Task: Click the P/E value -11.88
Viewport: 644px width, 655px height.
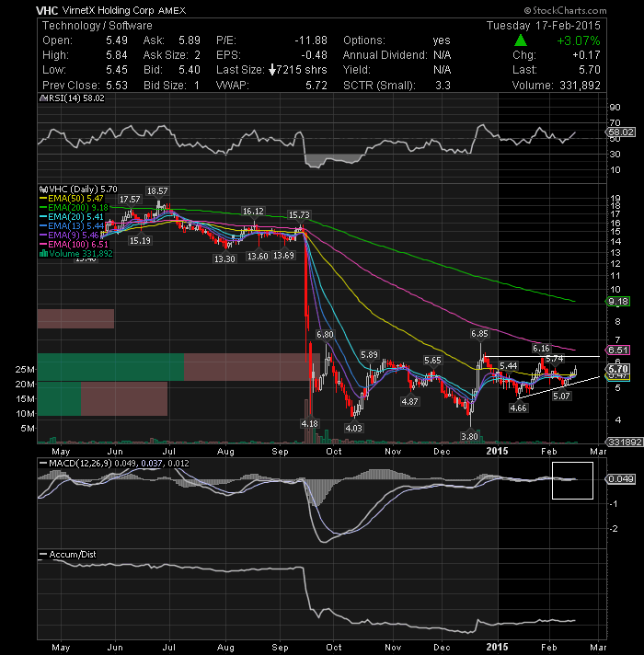Action: [311, 40]
